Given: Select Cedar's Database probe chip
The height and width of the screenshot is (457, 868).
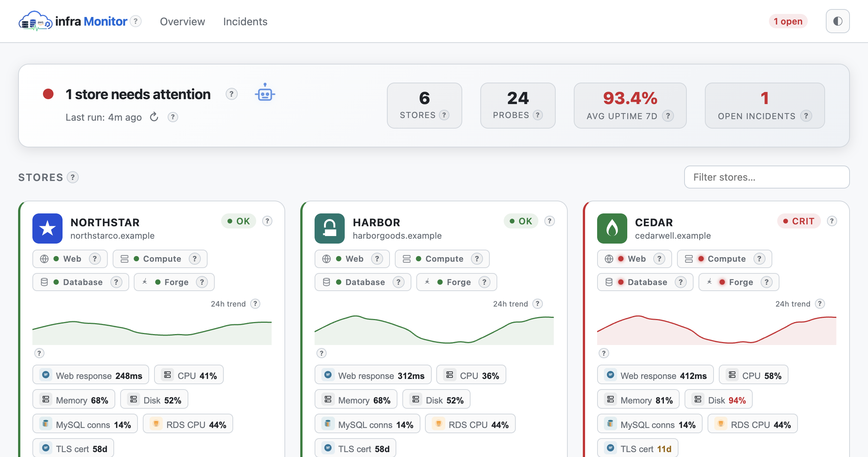Looking at the screenshot, I should point(645,282).
